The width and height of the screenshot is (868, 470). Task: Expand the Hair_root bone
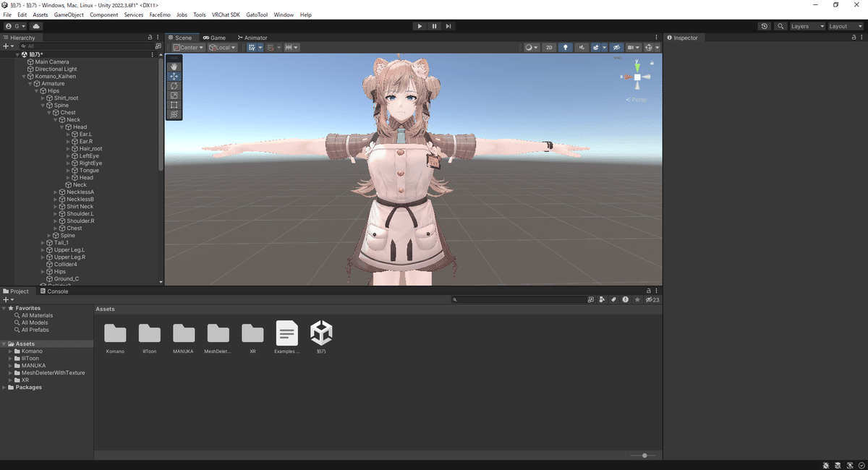68,149
